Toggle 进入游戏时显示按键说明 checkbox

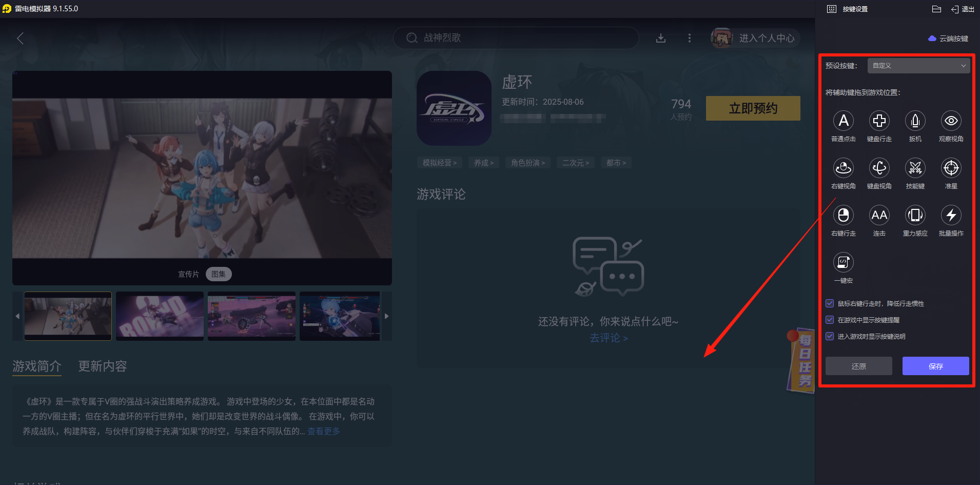pyautogui.click(x=830, y=336)
